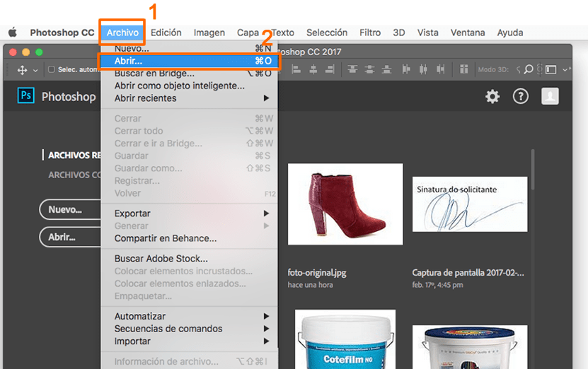Image resolution: width=588 pixels, height=369 pixels.
Task: Expand the Move tool preset chevron
Action: pyautogui.click(x=35, y=71)
